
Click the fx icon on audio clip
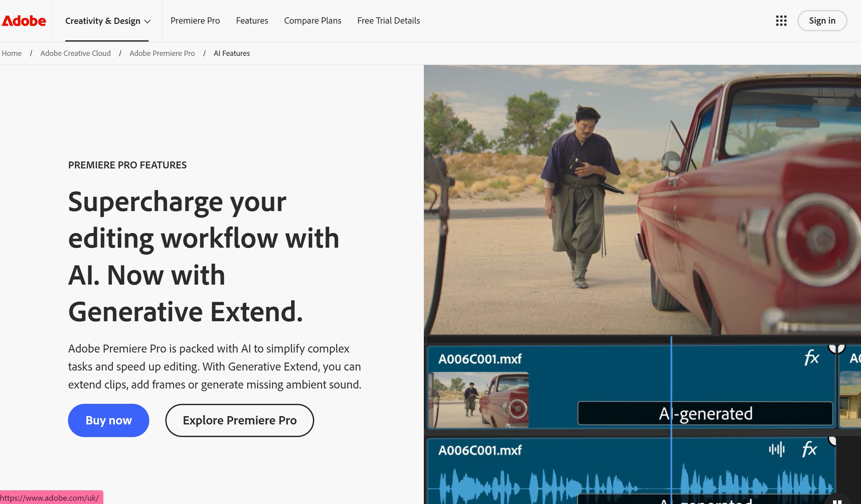(809, 449)
